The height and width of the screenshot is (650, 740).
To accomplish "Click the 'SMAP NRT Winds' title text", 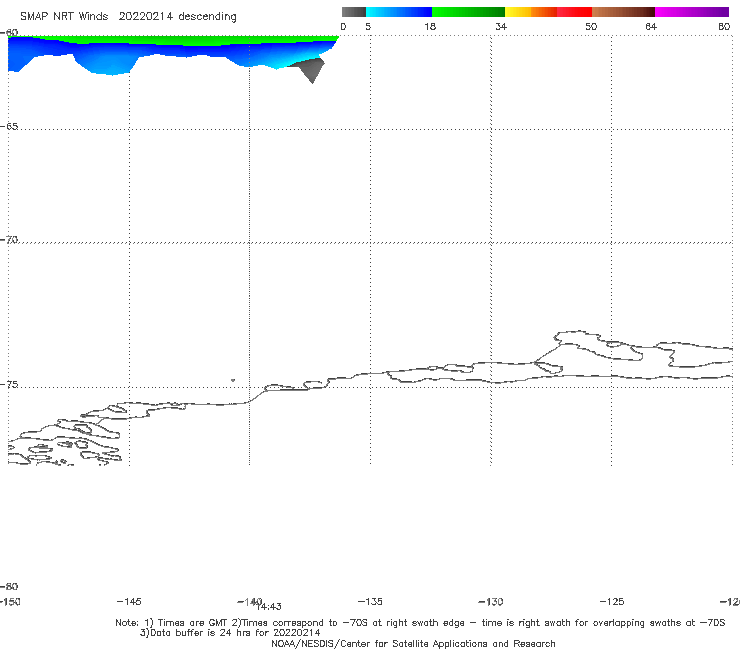I will coord(64,16).
